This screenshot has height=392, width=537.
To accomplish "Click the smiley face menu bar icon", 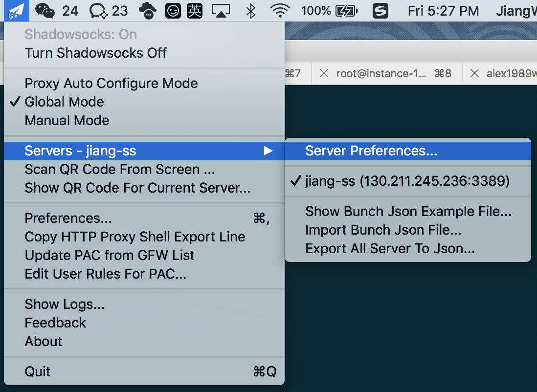I will click(173, 11).
